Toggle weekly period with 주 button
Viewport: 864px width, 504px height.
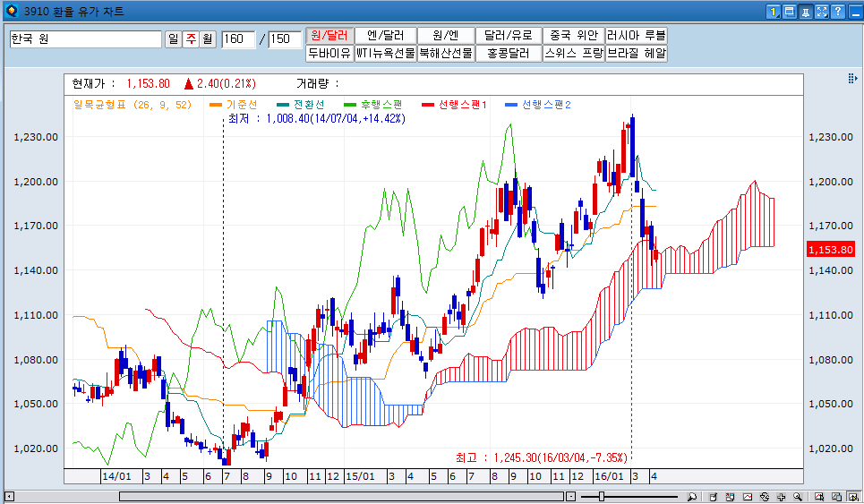coord(191,39)
